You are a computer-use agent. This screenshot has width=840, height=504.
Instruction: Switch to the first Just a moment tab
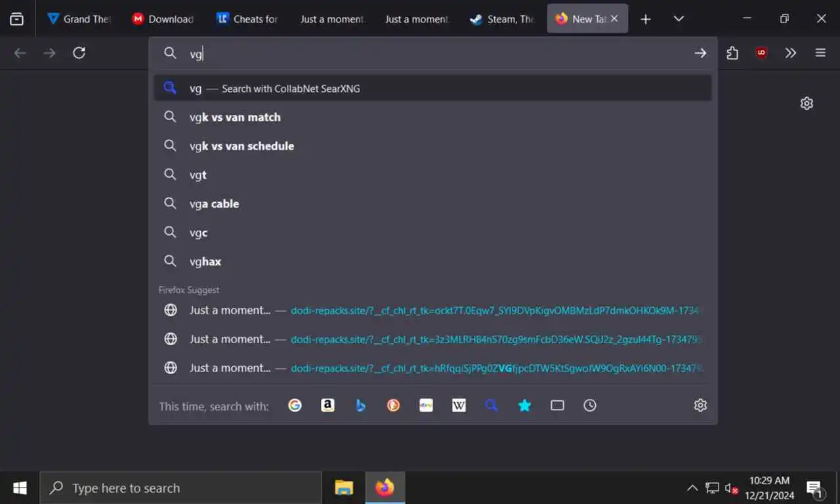[x=331, y=19]
